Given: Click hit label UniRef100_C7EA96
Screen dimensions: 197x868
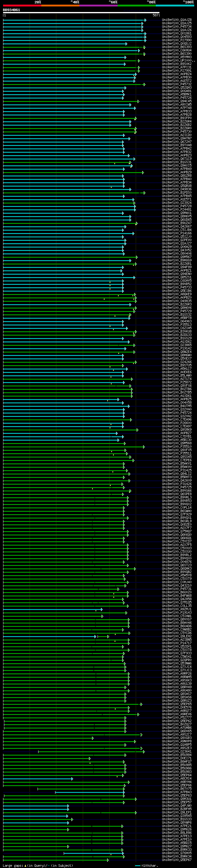Looking at the screenshot, I should pyautogui.click(x=177, y=419).
